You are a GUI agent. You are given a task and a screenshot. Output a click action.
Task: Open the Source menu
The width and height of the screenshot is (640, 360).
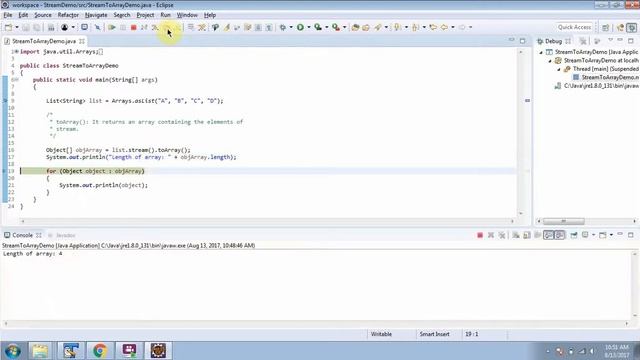43,15
